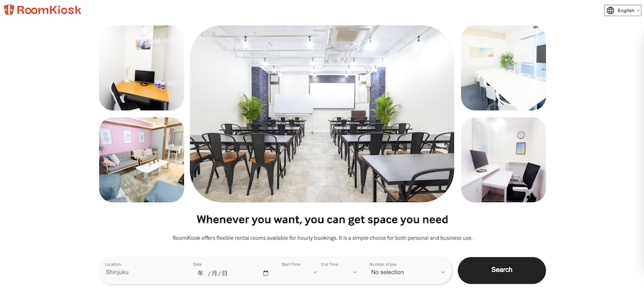Open the wooden desk with monitor room photo
644x293 pixels.
142,68
